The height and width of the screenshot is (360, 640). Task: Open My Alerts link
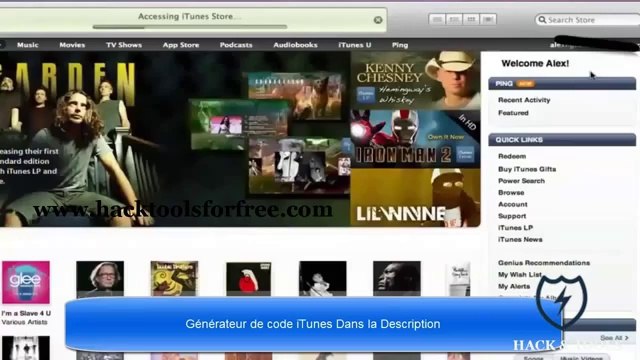[514, 287]
